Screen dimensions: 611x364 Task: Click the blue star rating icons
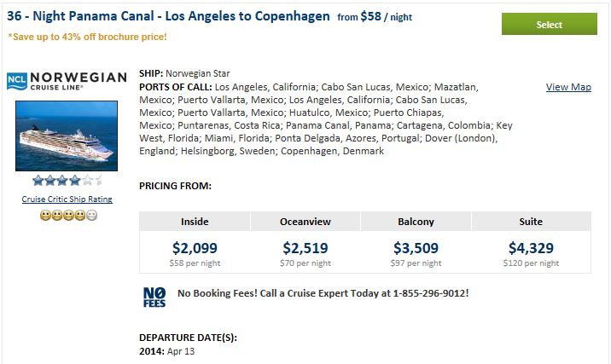(x=67, y=180)
